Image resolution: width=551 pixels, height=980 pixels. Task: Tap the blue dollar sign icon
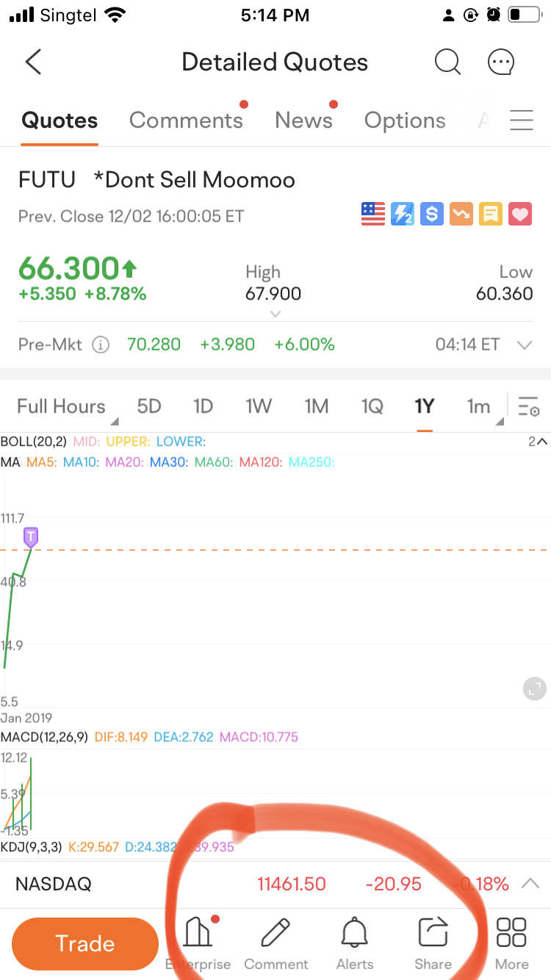pyautogui.click(x=432, y=214)
